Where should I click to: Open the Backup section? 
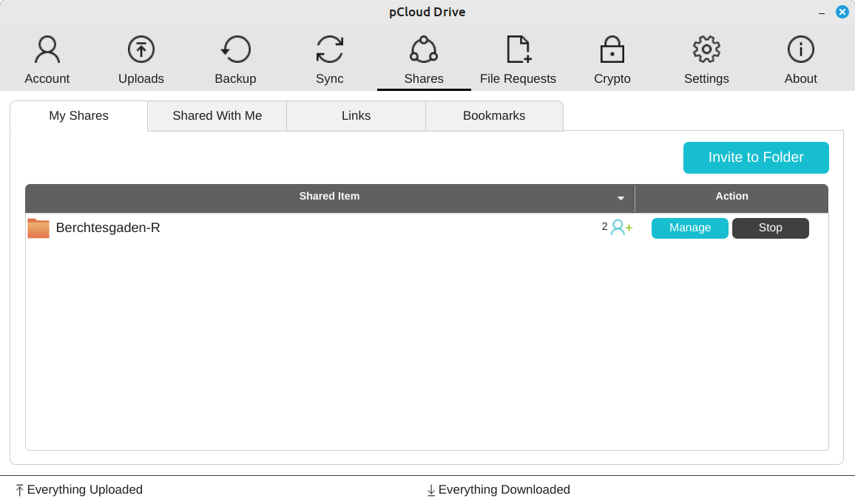pos(235,60)
